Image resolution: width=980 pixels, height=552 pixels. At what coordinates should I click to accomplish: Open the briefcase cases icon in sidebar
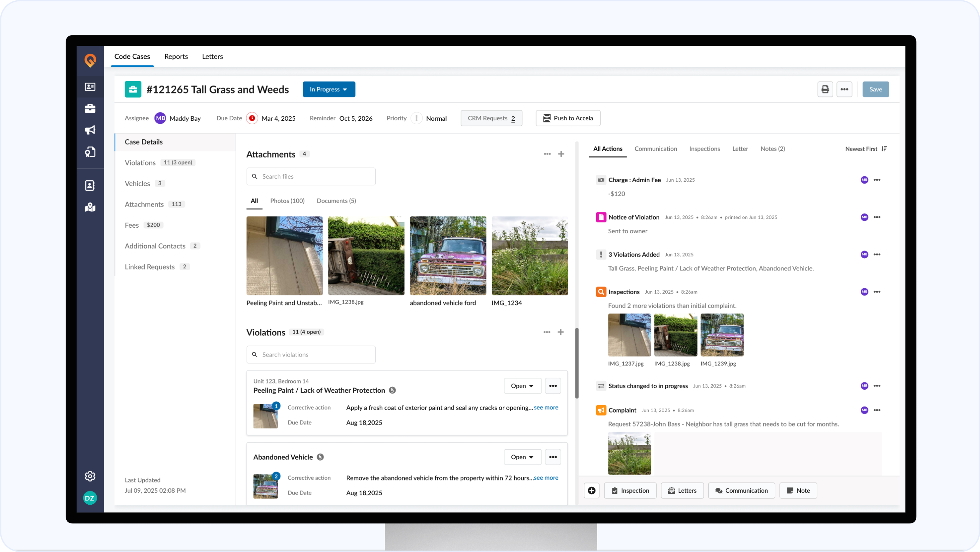pos(90,108)
